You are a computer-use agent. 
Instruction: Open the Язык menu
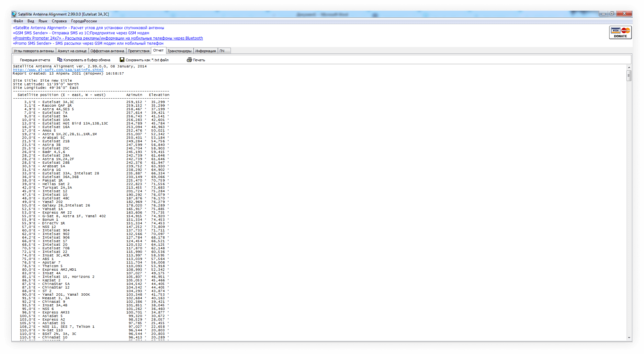(43, 21)
